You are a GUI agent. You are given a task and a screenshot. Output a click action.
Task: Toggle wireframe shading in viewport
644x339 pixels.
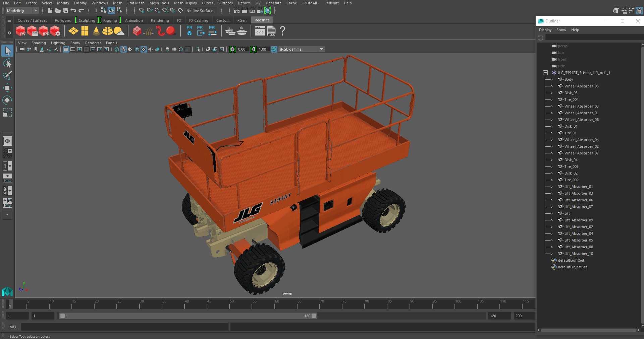click(117, 49)
